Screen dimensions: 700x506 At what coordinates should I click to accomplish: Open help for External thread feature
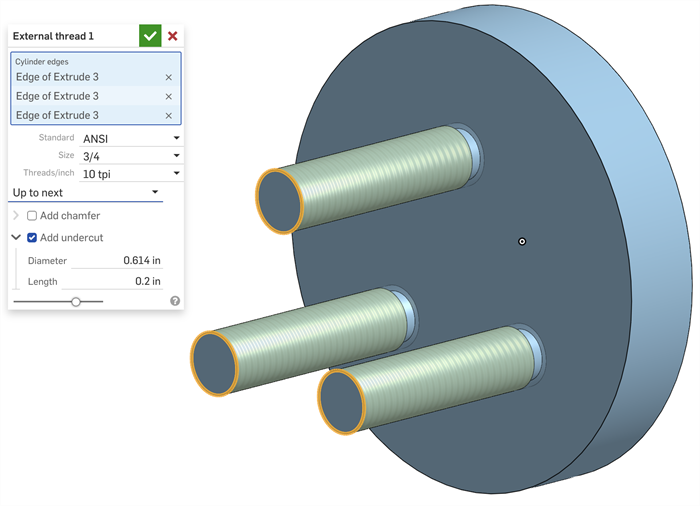tap(175, 301)
